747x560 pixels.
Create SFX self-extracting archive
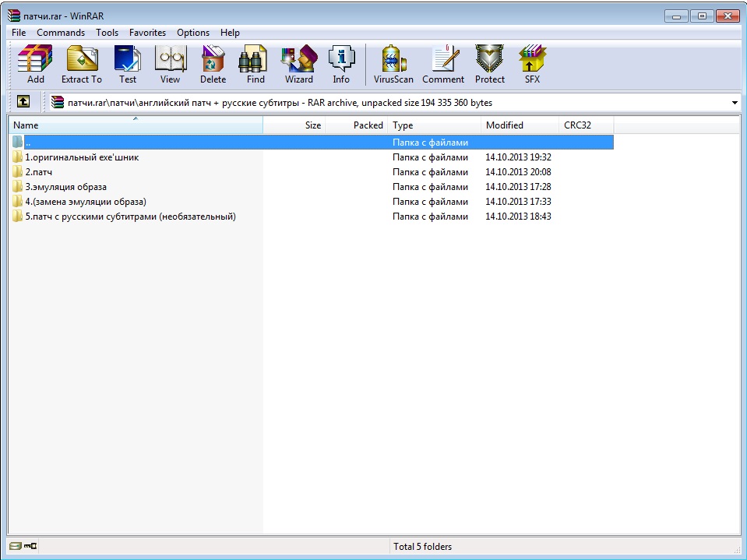(532, 64)
